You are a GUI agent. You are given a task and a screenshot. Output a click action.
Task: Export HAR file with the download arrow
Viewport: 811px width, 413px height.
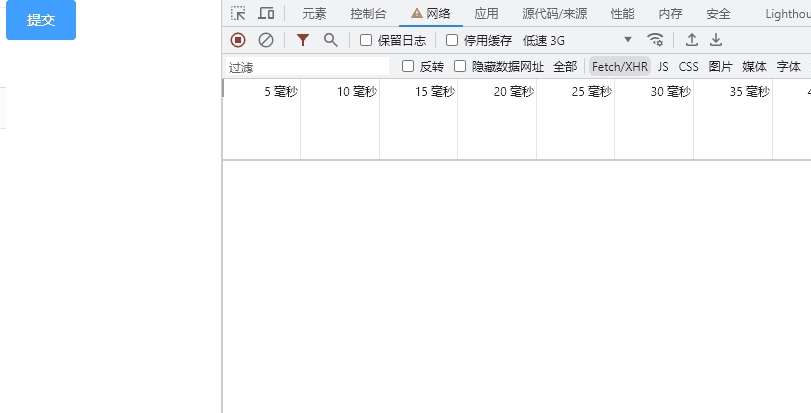[x=716, y=40]
